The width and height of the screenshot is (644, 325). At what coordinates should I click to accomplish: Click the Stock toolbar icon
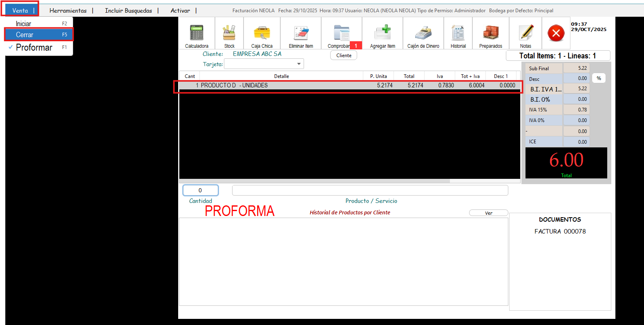tap(229, 33)
